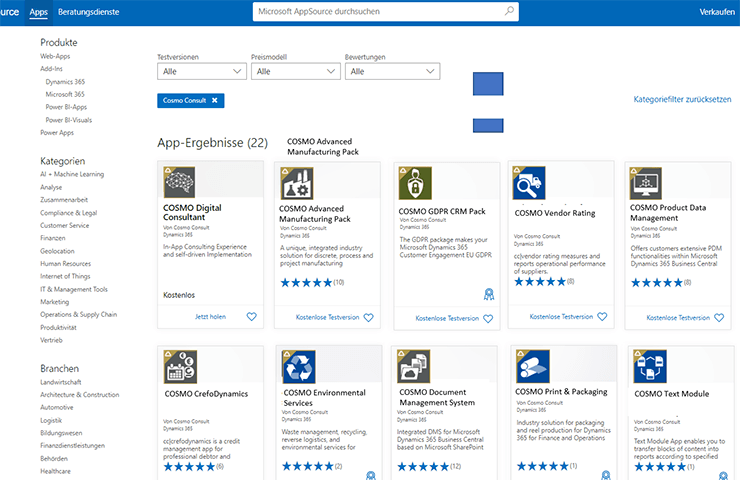Toggle heart on COSMO Vendor Rating card

pos(602,317)
